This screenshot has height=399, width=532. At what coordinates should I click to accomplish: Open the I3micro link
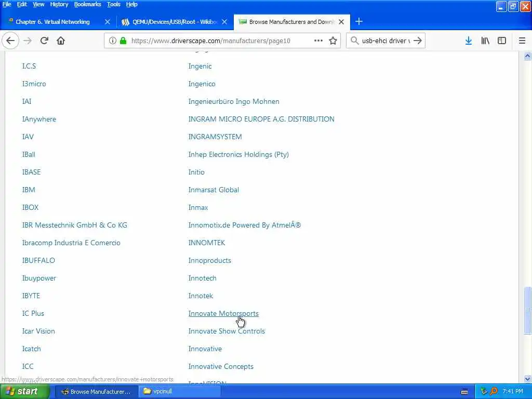34,84
